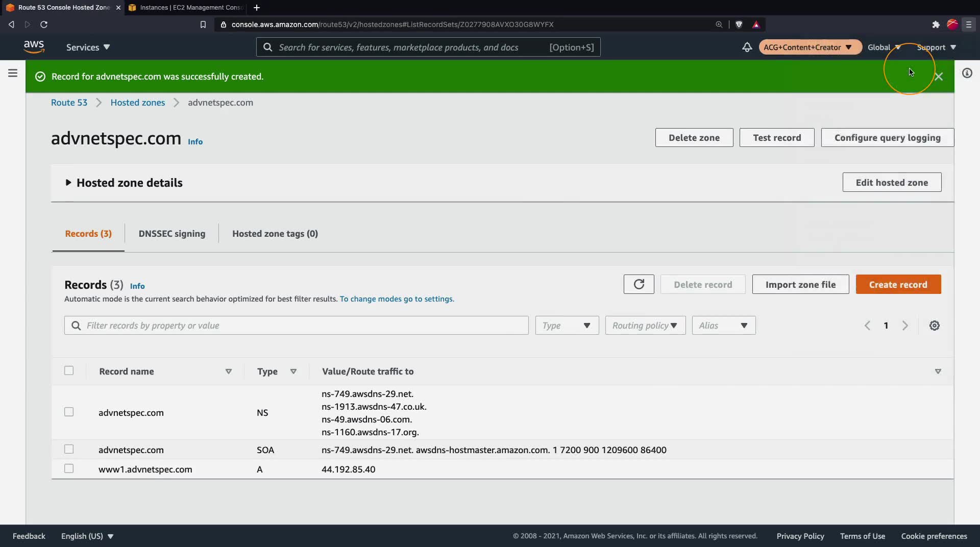Open the Feedback link in the footer
Image resolution: width=980 pixels, height=547 pixels.
click(29, 536)
